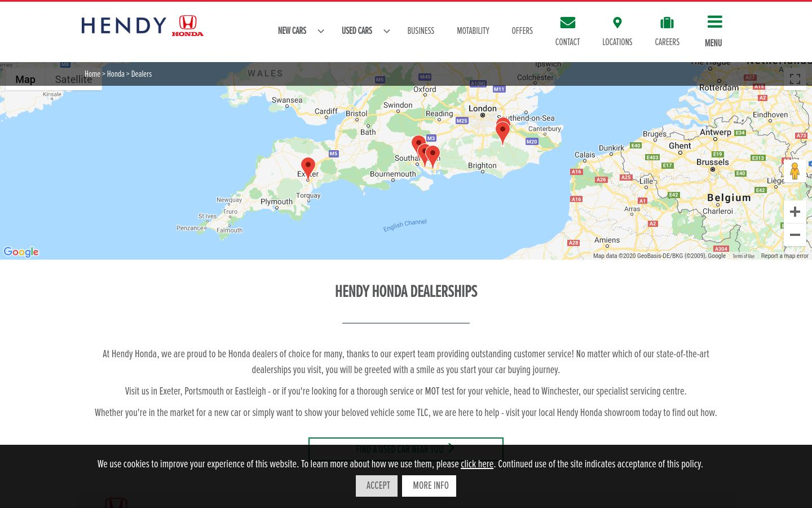Open the New Cars menu
This screenshot has width=812, height=508.
pyautogui.click(x=292, y=31)
